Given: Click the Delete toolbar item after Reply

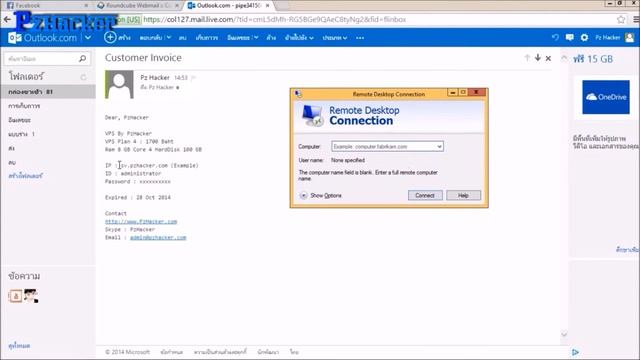Looking at the screenshot, I should [182, 38].
